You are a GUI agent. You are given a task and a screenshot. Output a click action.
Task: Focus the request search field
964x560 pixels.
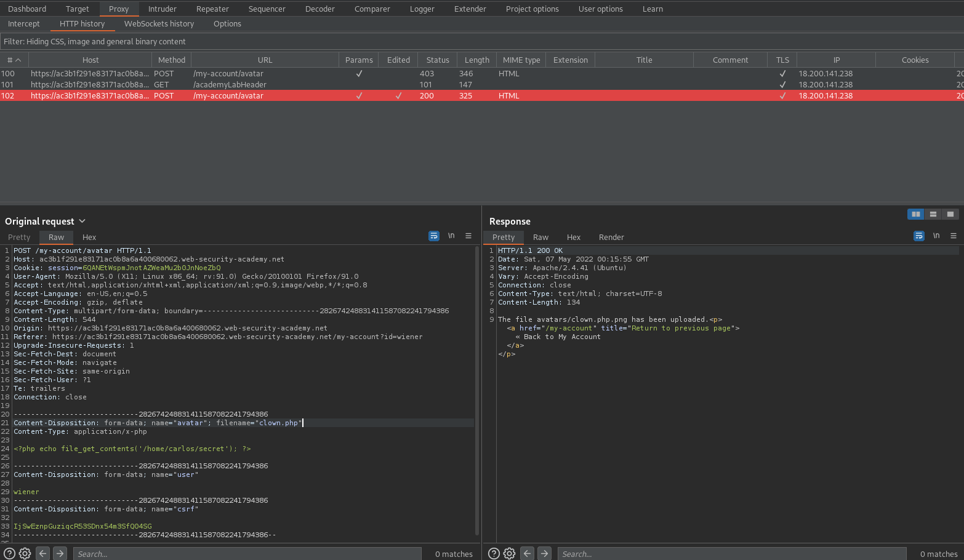coord(247,554)
